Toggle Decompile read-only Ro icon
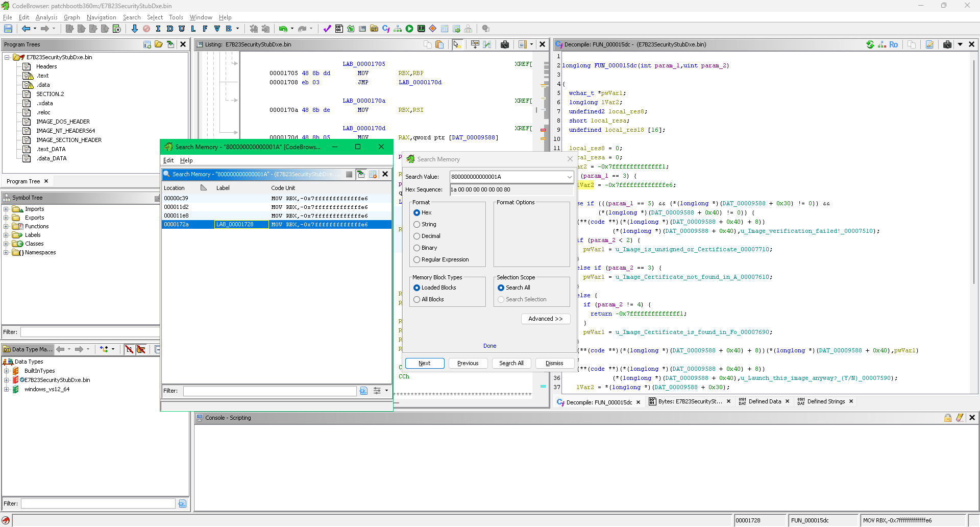Screen dimensions: 980x527 [x=893, y=44]
